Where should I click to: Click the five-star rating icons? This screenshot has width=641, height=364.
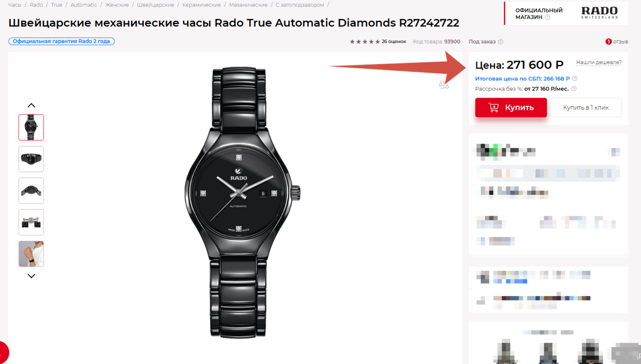pyautogui.click(x=365, y=42)
